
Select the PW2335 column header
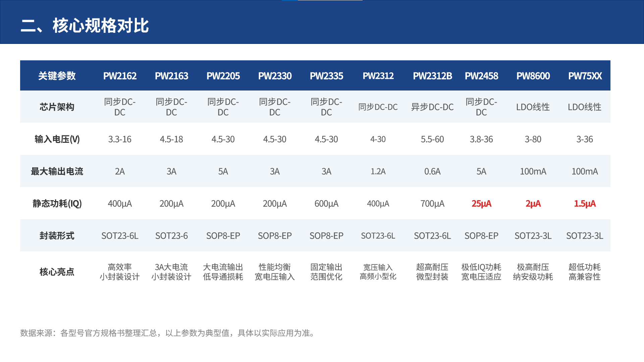tap(326, 76)
